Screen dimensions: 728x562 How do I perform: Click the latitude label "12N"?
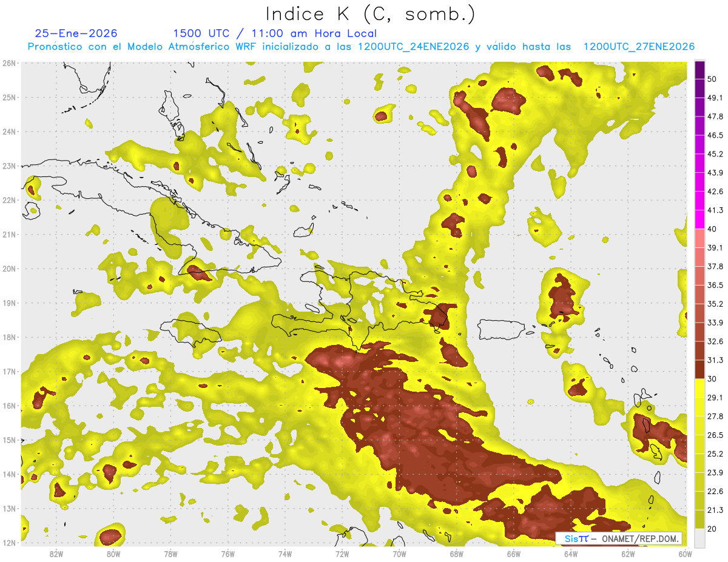9,543
